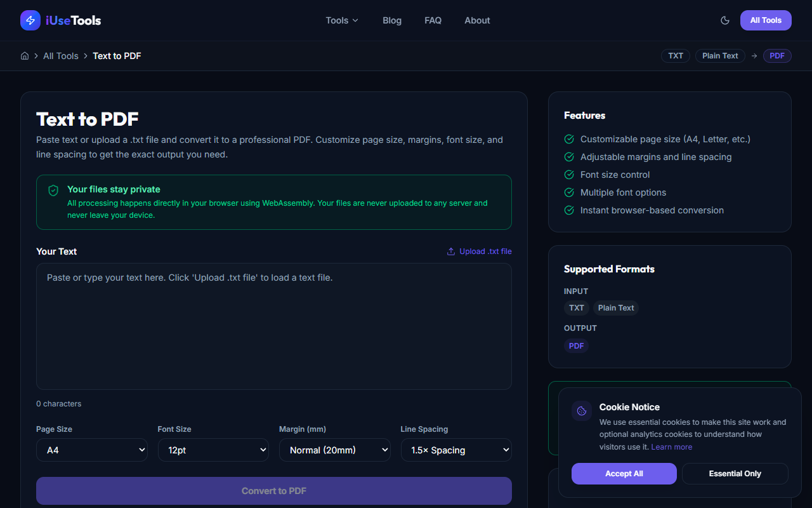The height and width of the screenshot is (508, 812).
Task: Click the Accept All cookies button
Action: [x=624, y=473]
